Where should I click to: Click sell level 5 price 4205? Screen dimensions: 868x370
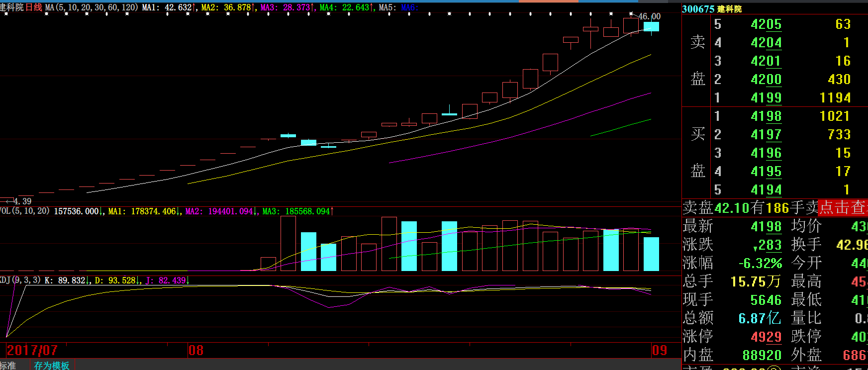766,24
